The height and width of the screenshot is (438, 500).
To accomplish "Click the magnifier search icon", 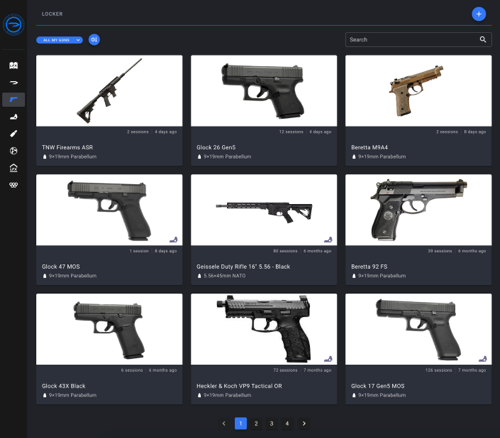I will pyautogui.click(x=483, y=39).
